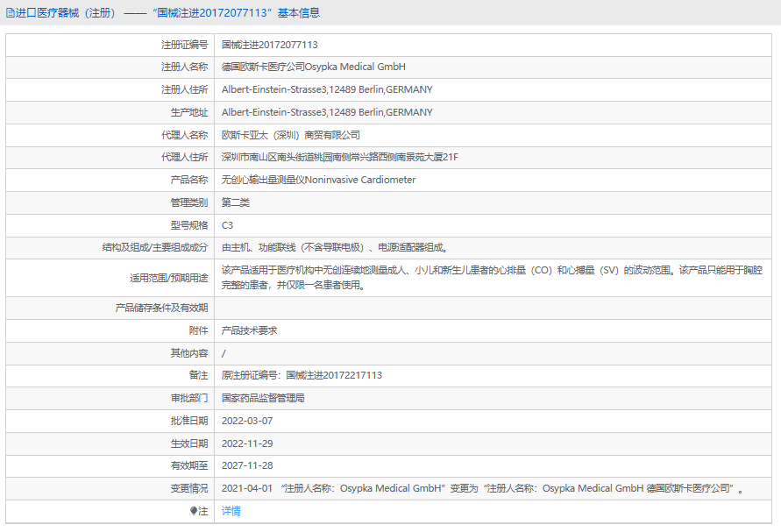Viewport: 781px width, 532px height.
Task: Click the 注册人住所 address value
Action: 327,89
